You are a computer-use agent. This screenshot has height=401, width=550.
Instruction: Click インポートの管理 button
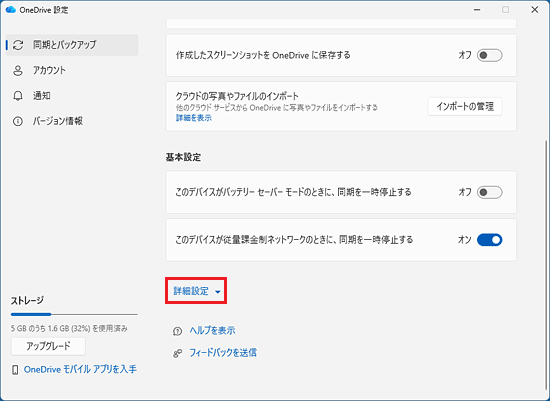[465, 106]
